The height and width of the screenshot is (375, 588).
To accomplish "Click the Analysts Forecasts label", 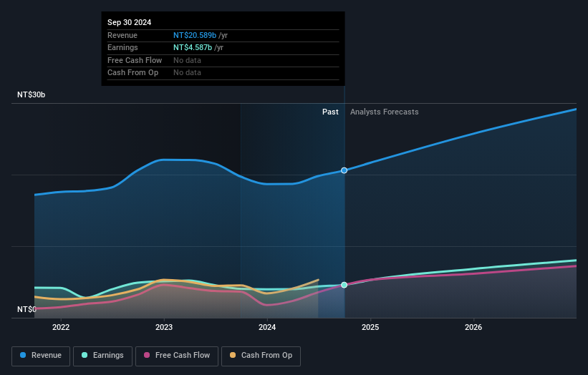I will 385,112.
